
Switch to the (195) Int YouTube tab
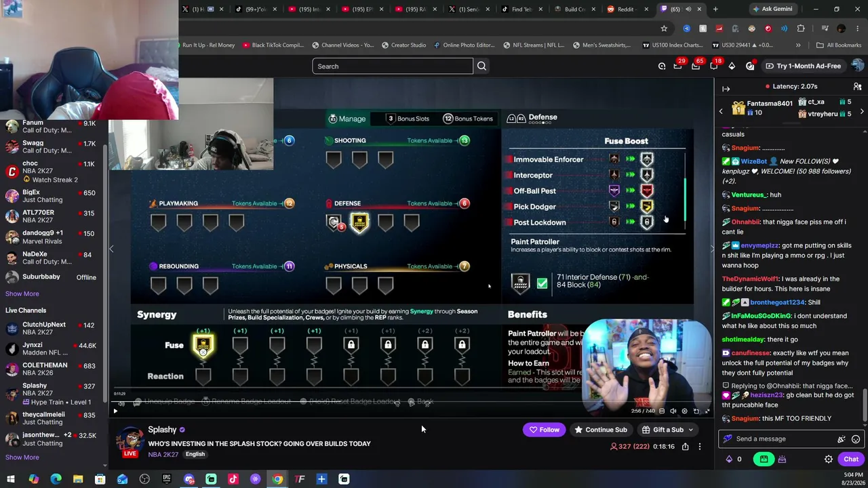click(x=311, y=9)
